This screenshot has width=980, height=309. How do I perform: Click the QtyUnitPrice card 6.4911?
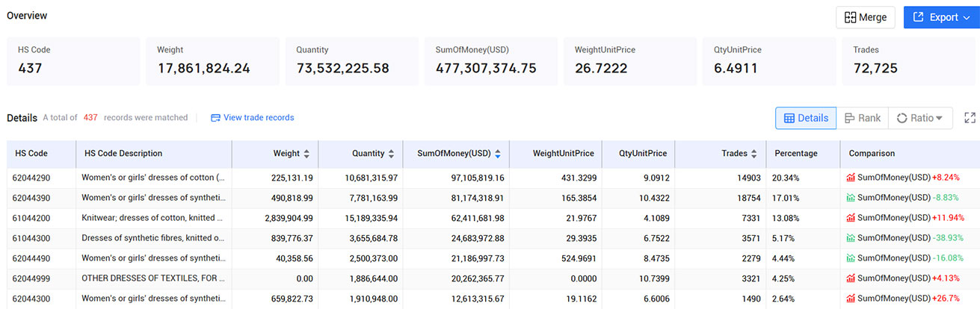click(x=769, y=60)
